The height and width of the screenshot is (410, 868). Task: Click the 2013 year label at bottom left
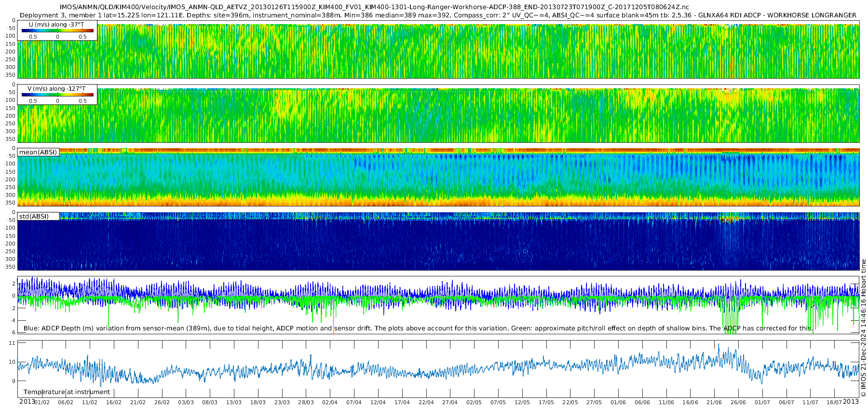27,402
